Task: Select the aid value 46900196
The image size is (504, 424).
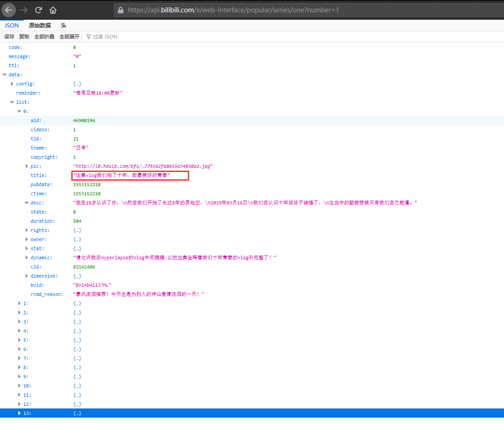Action: (84, 120)
